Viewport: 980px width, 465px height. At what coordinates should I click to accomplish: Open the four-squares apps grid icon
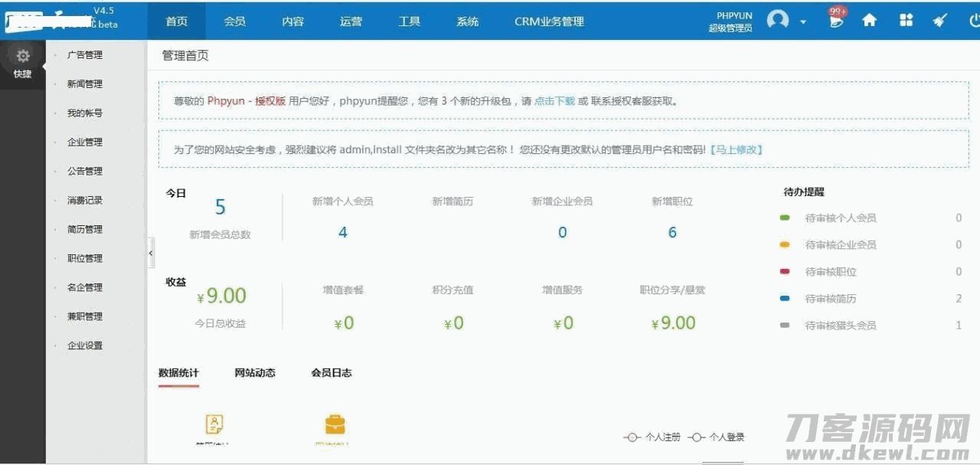[906, 21]
